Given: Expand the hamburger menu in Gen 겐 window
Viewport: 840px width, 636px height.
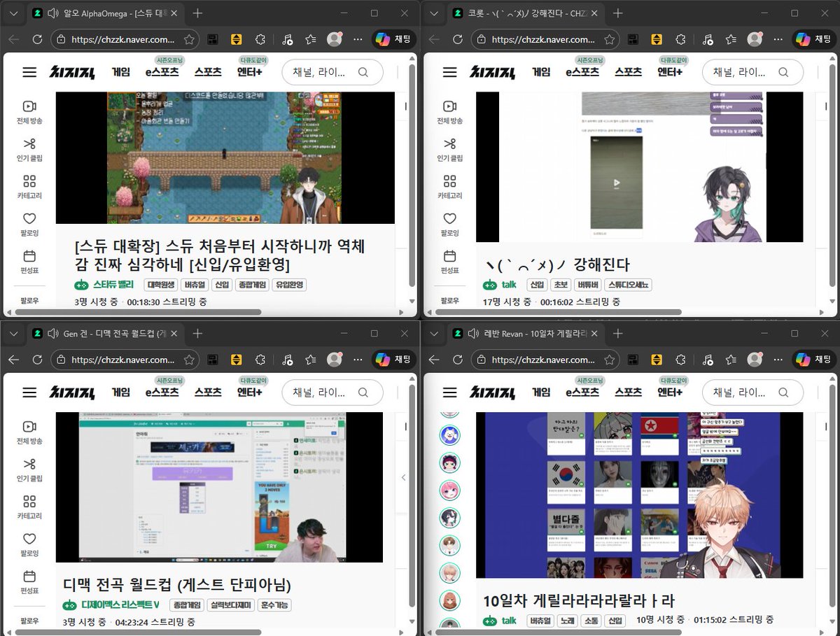Looking at the screenshot, I should (x=29, y=393).
